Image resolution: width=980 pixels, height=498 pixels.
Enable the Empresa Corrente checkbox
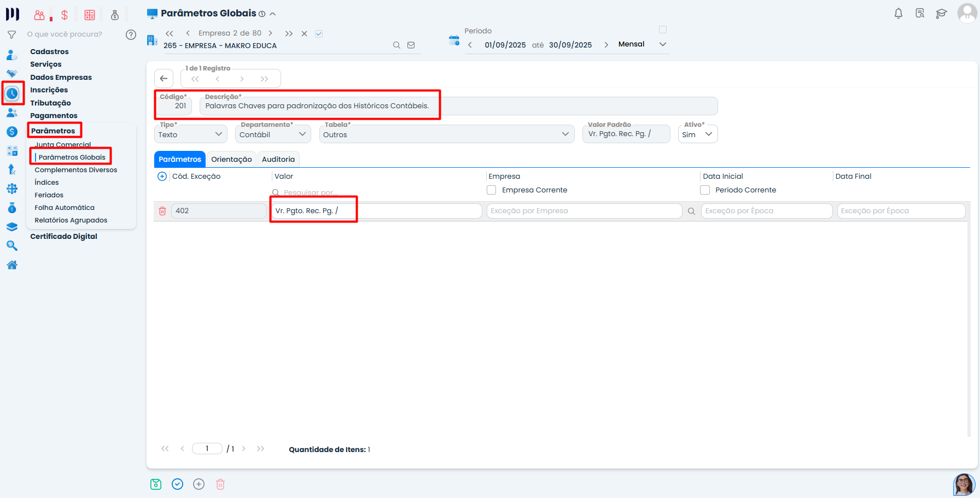(x=492, y=190)
